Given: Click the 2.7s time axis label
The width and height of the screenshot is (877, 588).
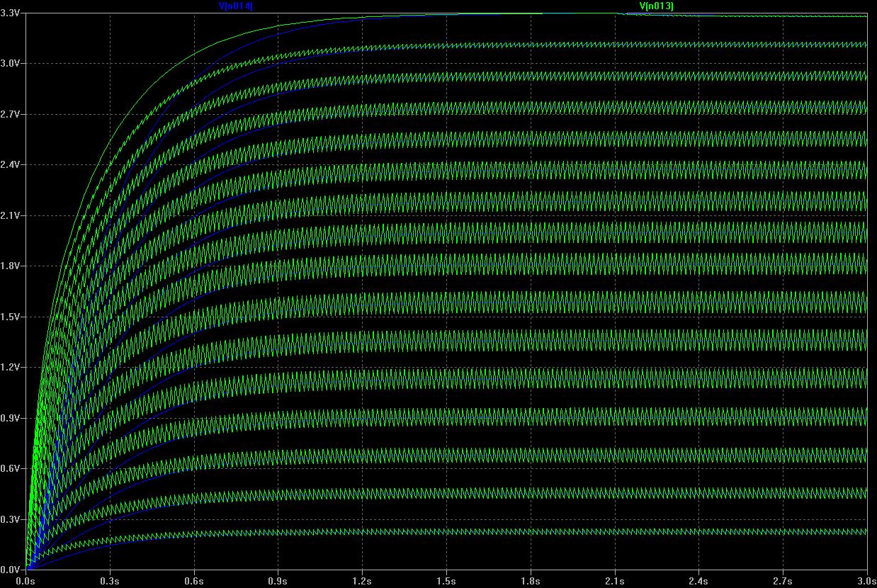Looking at the screenshot, I should (x=782, y=580).
